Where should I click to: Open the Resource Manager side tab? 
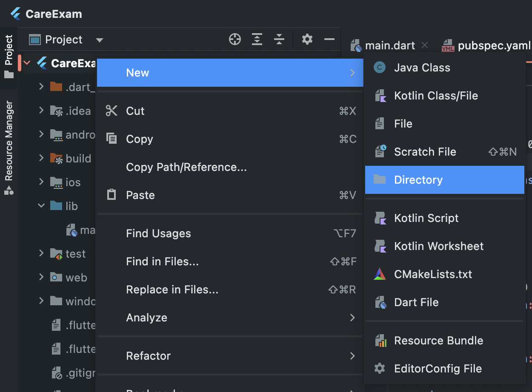click(9, 148)
